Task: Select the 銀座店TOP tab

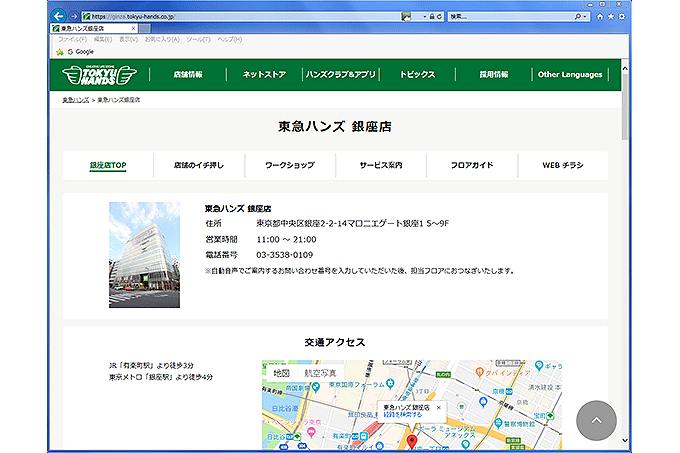Action: (108, 165)
